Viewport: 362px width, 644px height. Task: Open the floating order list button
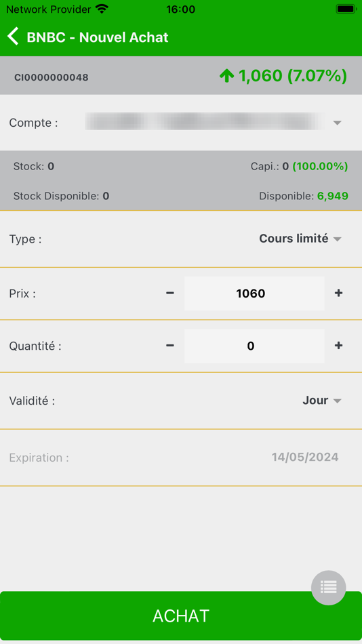(328, 587)
